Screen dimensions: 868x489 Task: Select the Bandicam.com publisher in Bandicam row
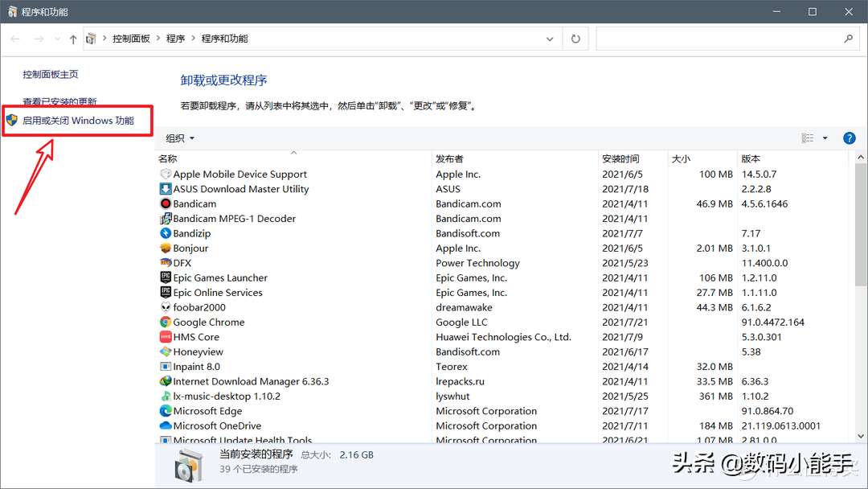[469, 203]
